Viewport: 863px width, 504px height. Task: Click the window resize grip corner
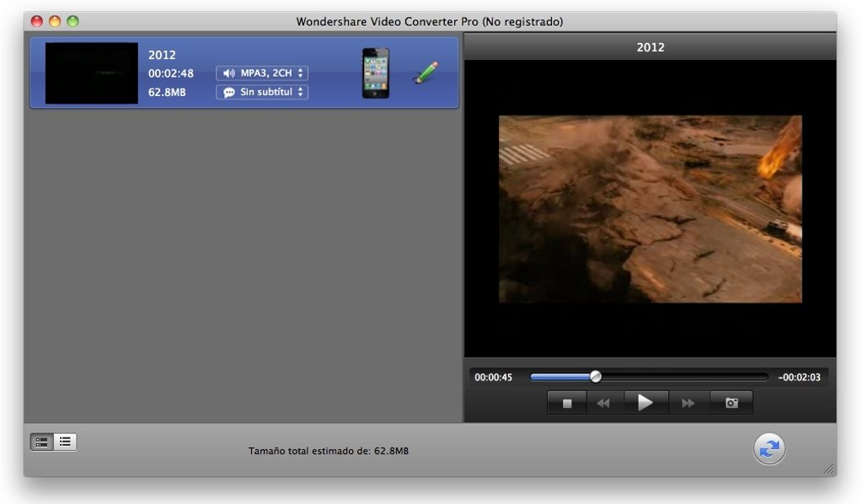[829, 469]
